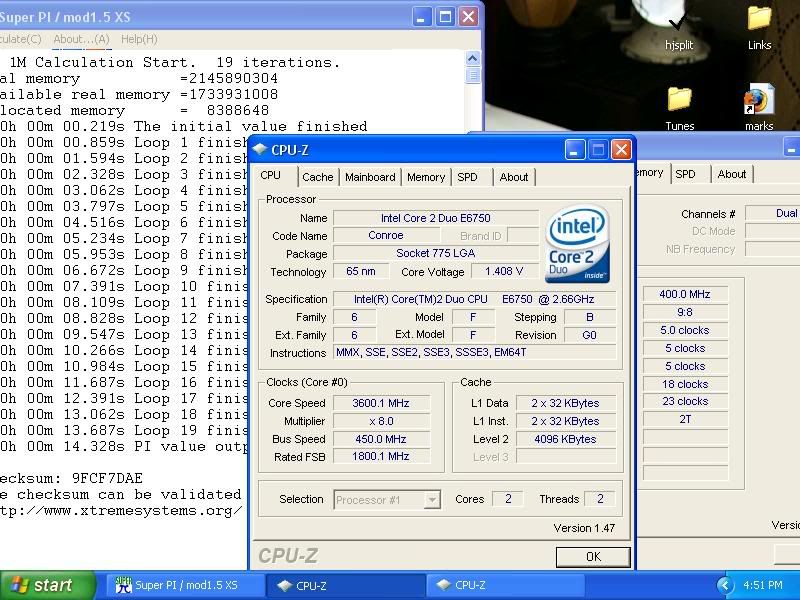The image size is (800, 600).
Task: Click the Loop 19 line in Super PI
Action: click(124, 431)
